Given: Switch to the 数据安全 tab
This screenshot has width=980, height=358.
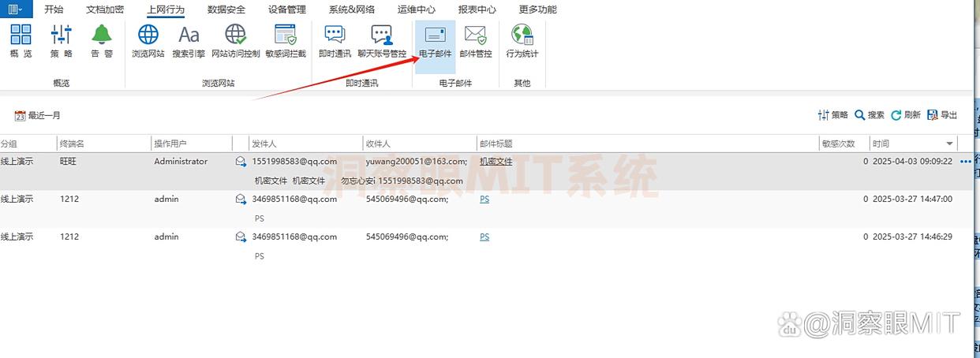Looking at the screenshot, I should pos(226,9).
